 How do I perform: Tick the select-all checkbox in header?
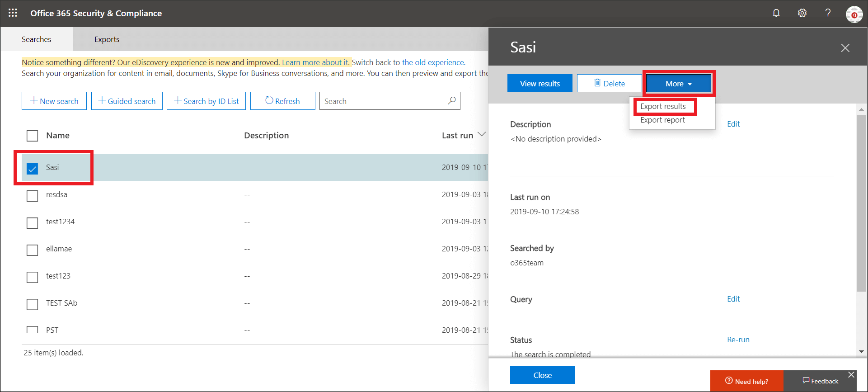[32, 136]
